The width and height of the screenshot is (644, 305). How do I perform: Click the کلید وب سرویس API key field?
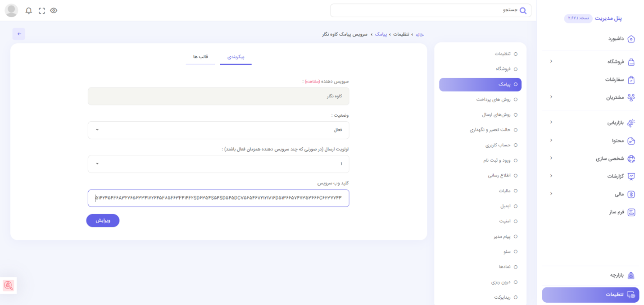[218, 198]
